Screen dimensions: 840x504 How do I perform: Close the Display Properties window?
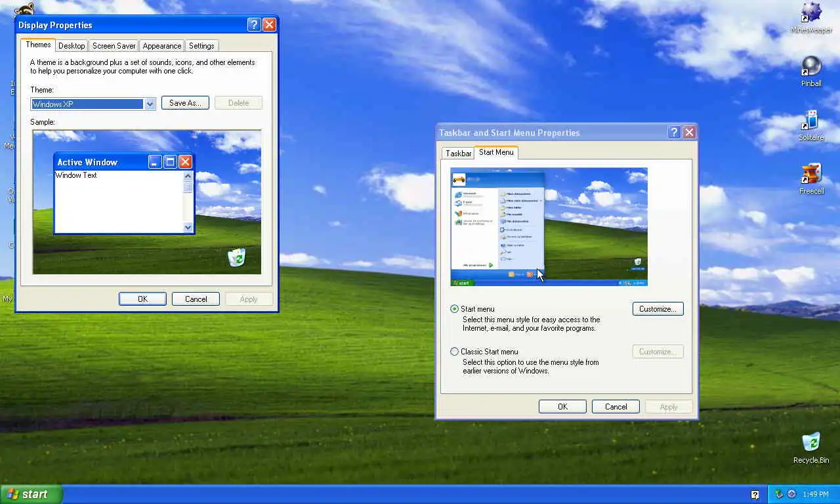click(269, 25)
